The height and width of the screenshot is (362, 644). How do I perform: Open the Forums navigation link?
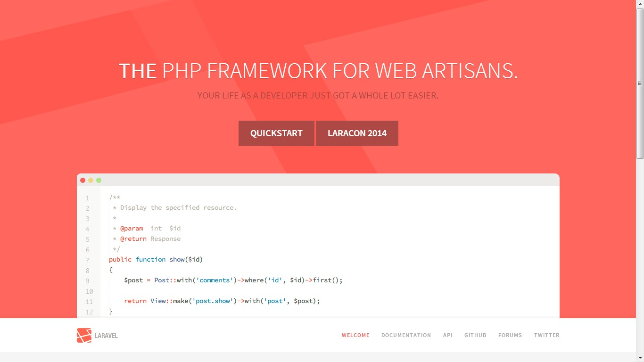click(x=510, y=335)
